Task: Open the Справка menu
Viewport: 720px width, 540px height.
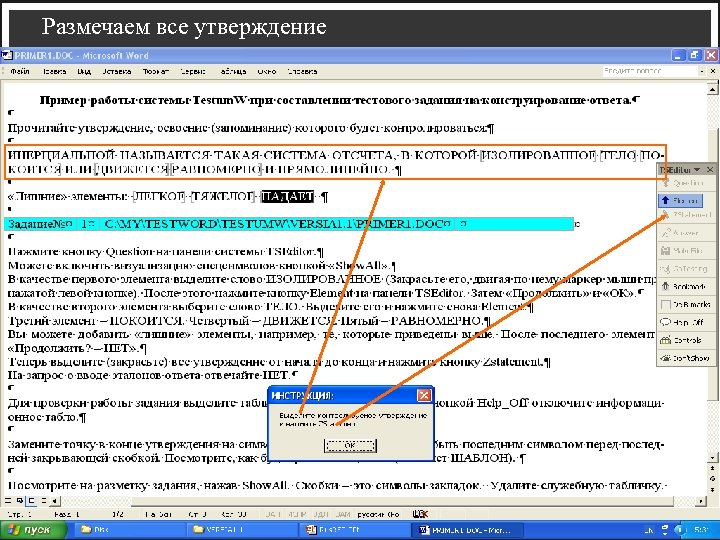Action: point(302,72)
